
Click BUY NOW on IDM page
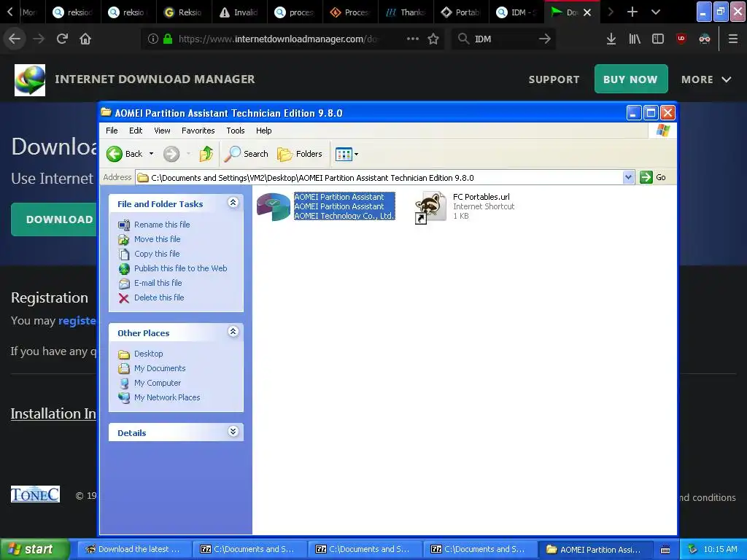[631, 79]
